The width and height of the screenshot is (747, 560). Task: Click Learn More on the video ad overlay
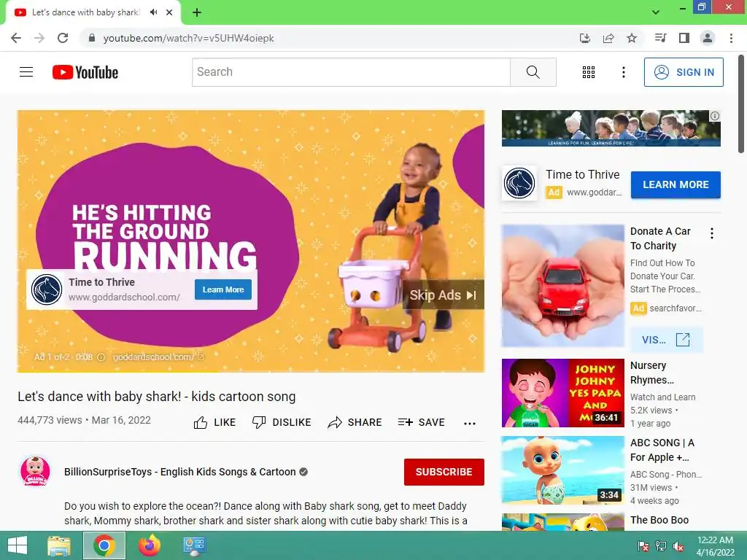coord(223,289)
